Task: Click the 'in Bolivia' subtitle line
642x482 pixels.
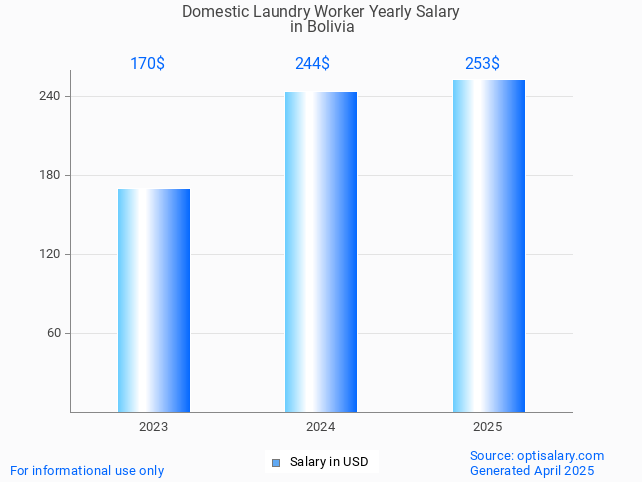Action: coord(321,27)
